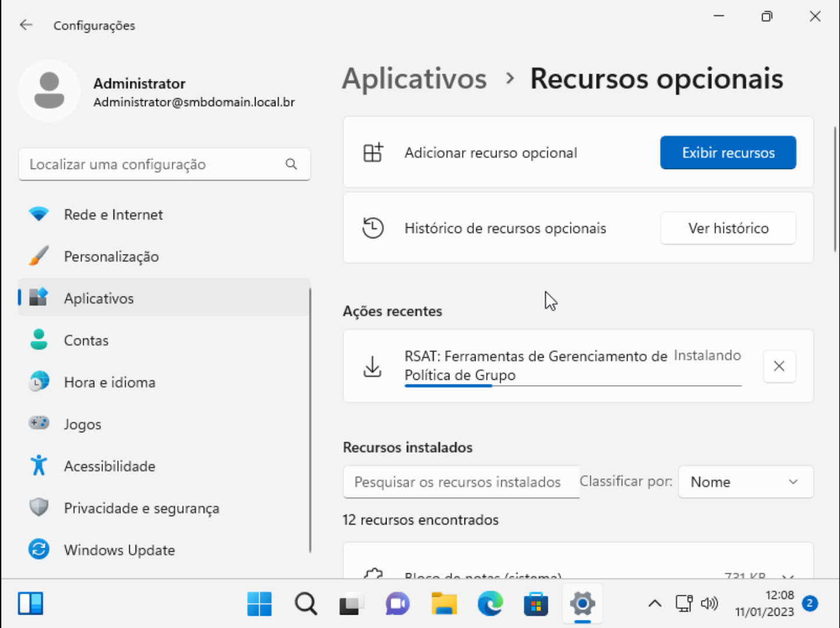Click the Localizar uma configuração search field
This screenshot has height=628, width=840.
(164, 164)
